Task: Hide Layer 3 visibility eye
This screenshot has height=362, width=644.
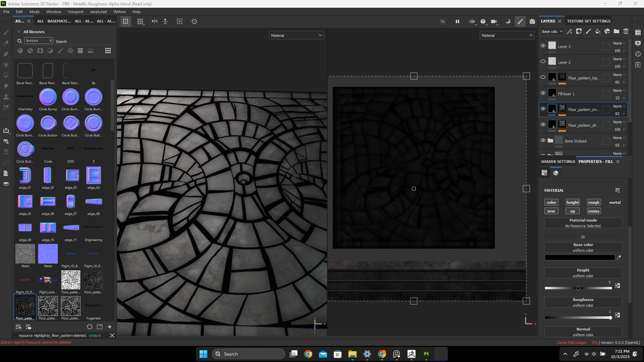Action: point(543,46)
